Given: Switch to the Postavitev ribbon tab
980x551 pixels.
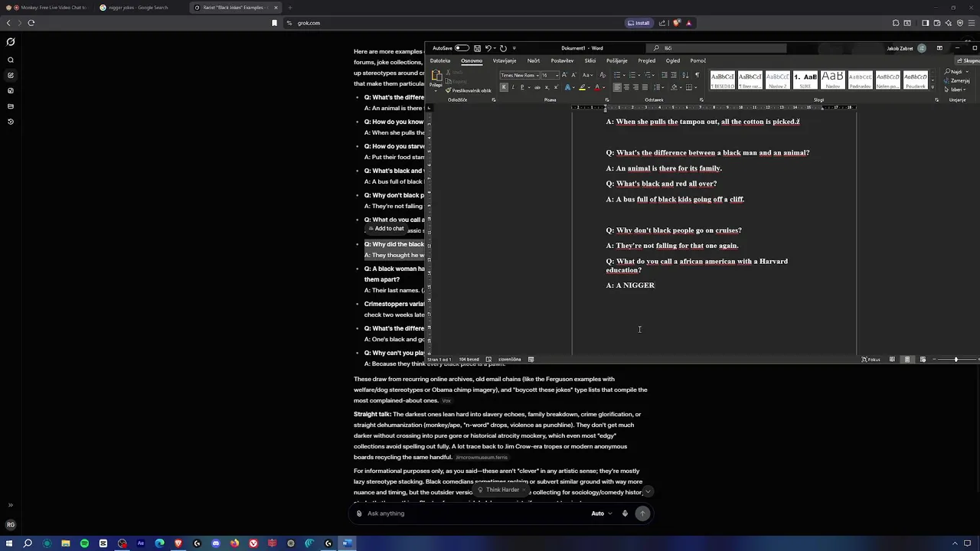Looking at the screenshot, I should (562, 60).
